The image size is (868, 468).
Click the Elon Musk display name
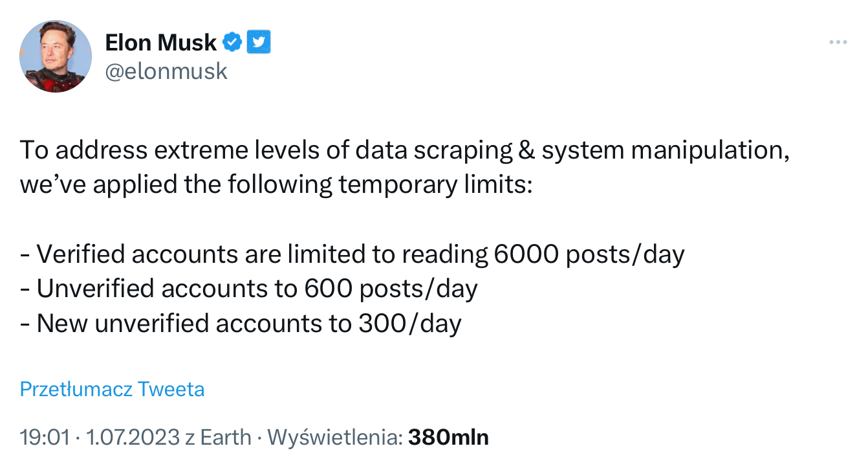click(160, 43)
